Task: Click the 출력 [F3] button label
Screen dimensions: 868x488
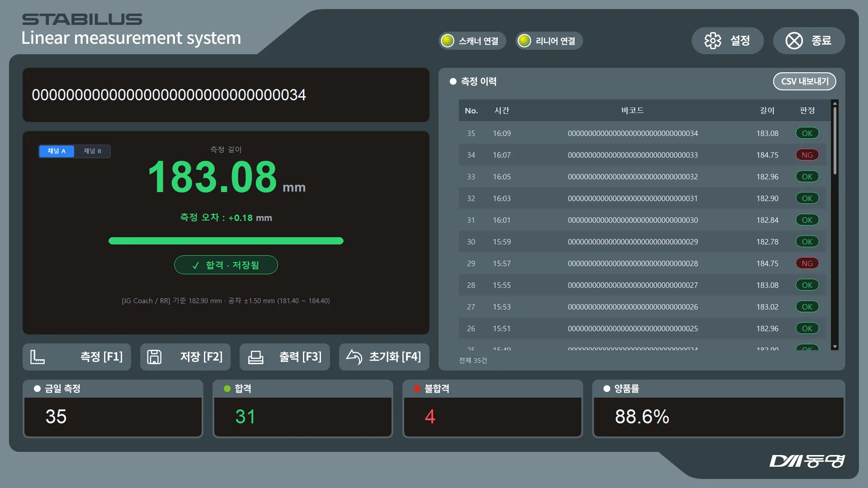Action: tap(300, 357)
